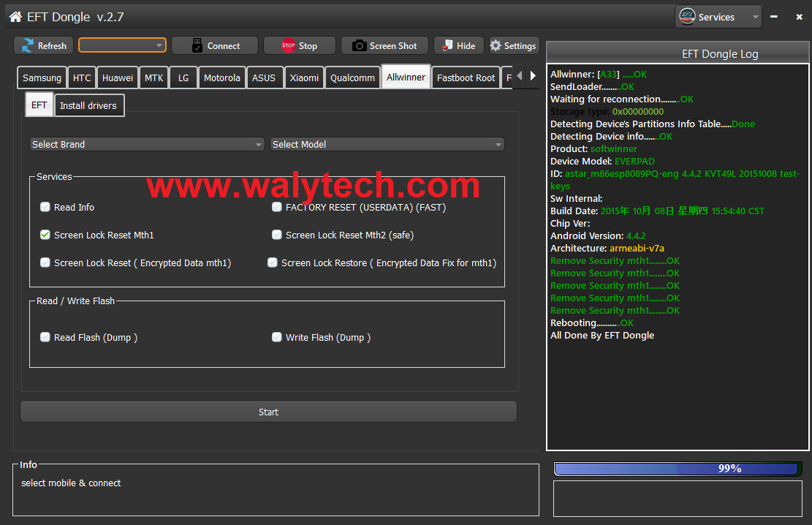This screenshot has height=525, width=812.
Task: Enable Read Flash (Dump) checkbox
Action: (x=45, y=337)
